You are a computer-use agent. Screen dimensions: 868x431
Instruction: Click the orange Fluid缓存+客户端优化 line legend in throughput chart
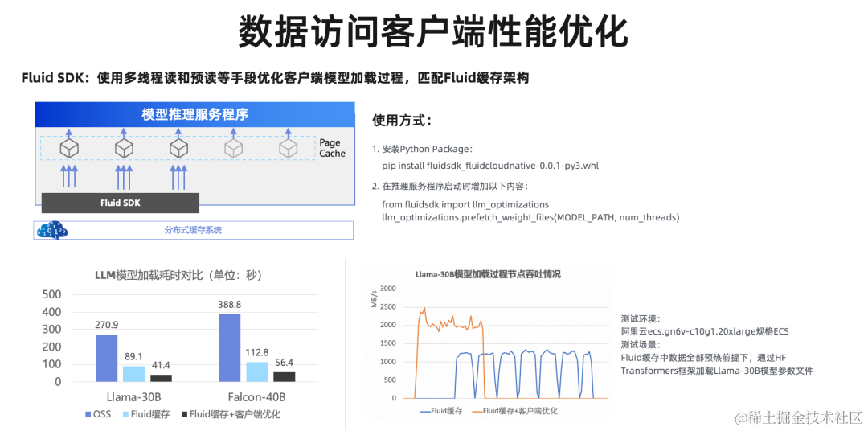point(517,411)
